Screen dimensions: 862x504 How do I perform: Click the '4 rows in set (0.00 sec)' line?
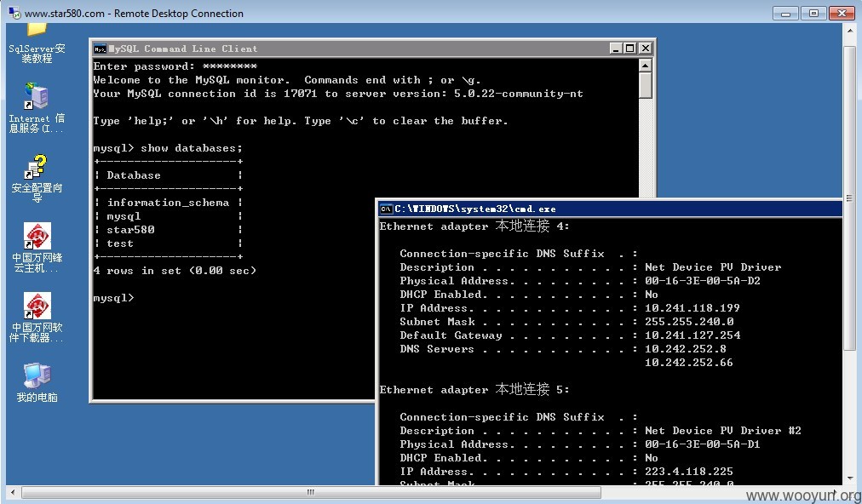[x=175, y=271]
